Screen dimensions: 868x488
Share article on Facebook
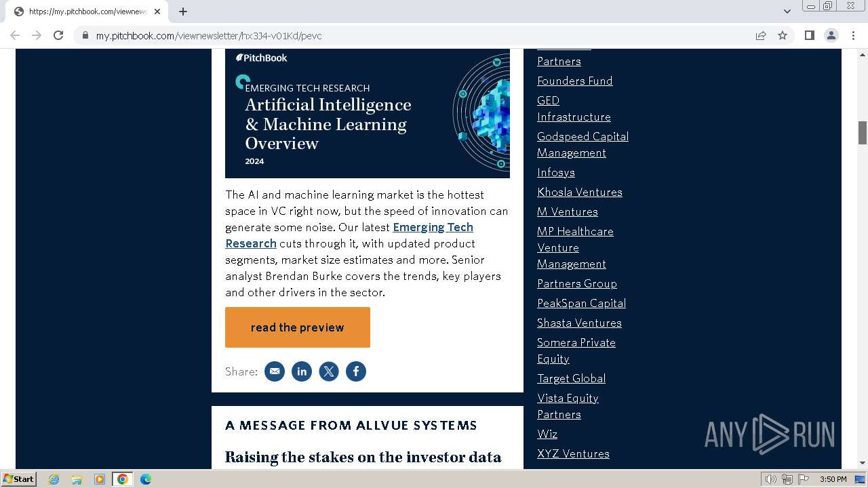[x=356, y=371]
